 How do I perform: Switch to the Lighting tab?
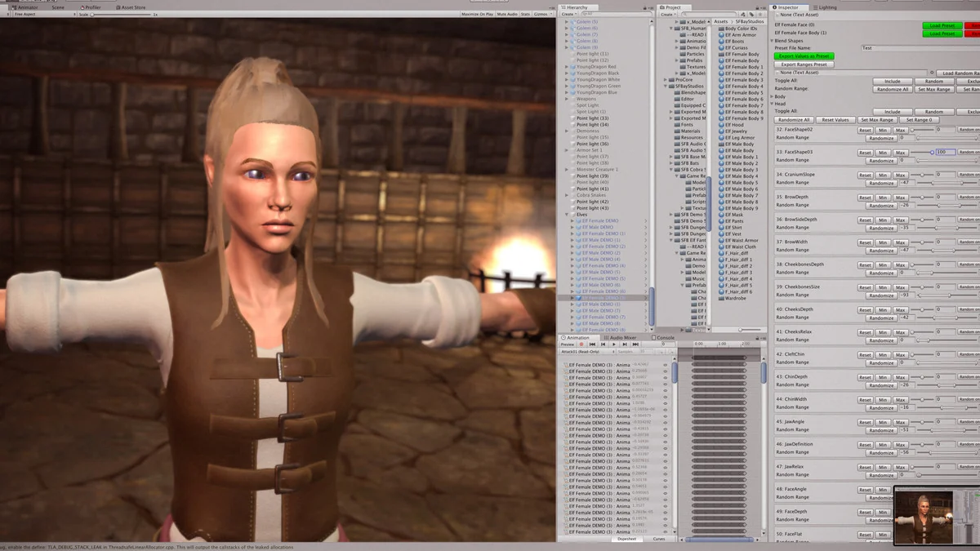[827, 7]
